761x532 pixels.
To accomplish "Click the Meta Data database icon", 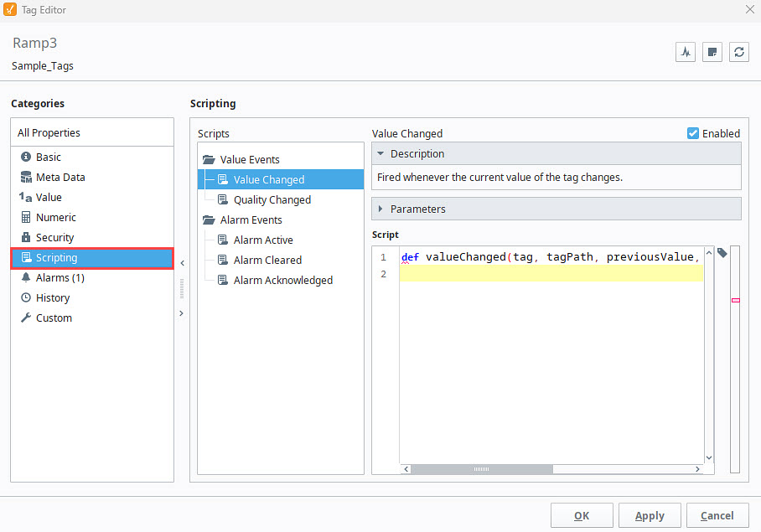I will click(x=26, y=177).
